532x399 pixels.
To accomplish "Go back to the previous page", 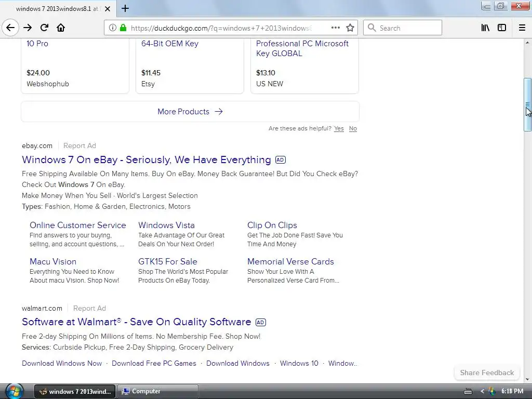I will click(x=10, y=28).
